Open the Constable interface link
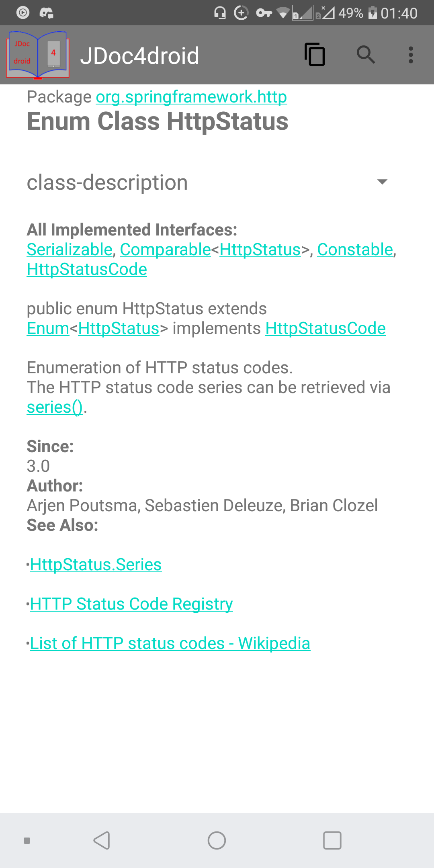 [x=355, y=250]
